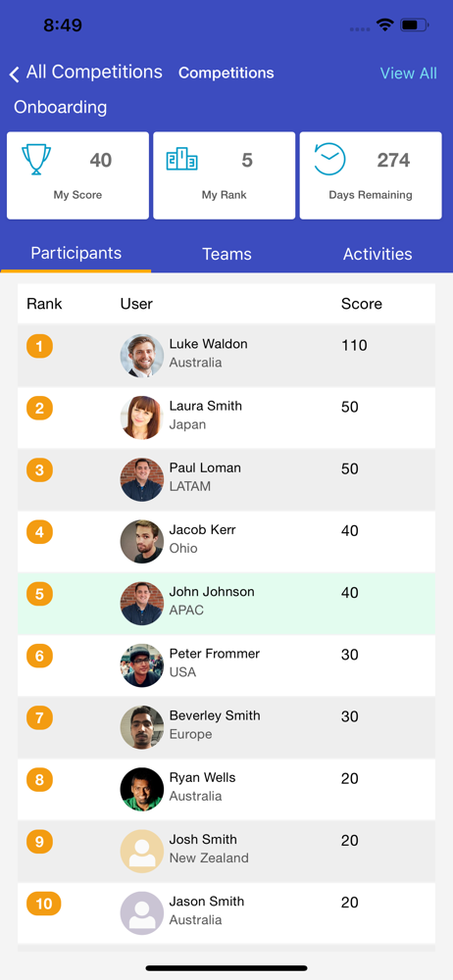Open the View All link
The image size is (453, 980).
(x=409, y=73)
